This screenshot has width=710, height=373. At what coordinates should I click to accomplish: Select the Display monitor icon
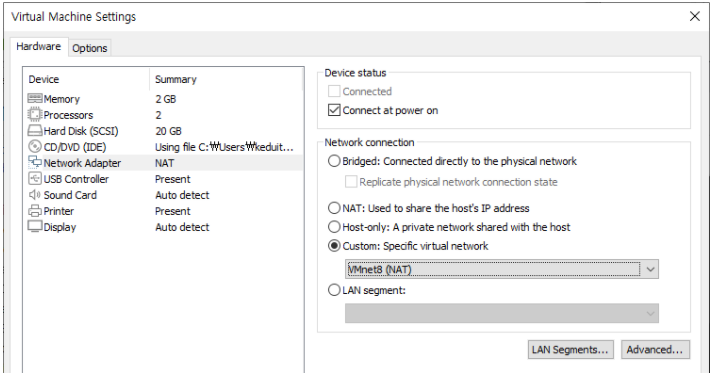click(x=35, y=226)
